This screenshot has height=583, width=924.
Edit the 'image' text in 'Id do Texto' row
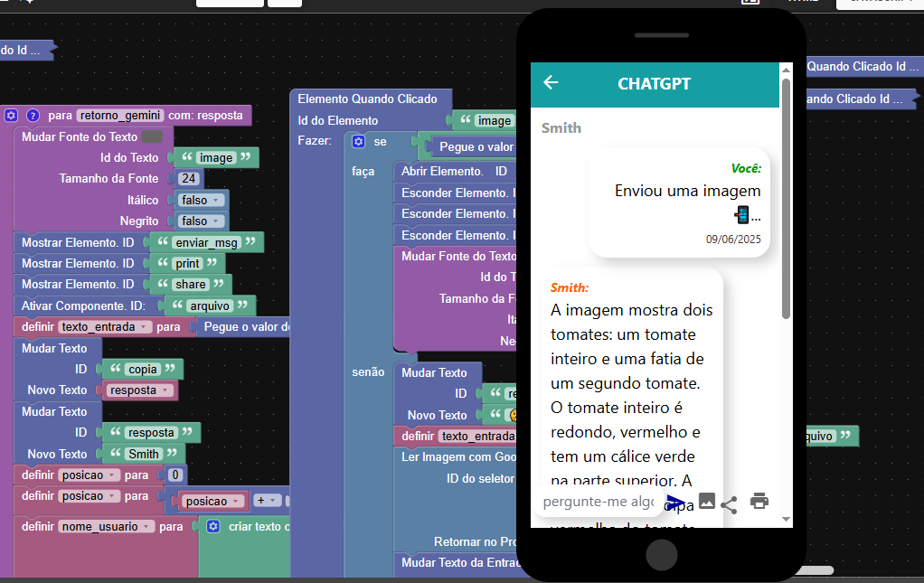click(216, 158)
